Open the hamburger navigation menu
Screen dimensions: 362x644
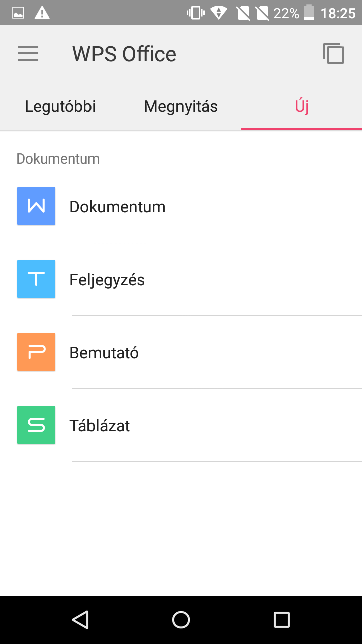pos(28,54)
